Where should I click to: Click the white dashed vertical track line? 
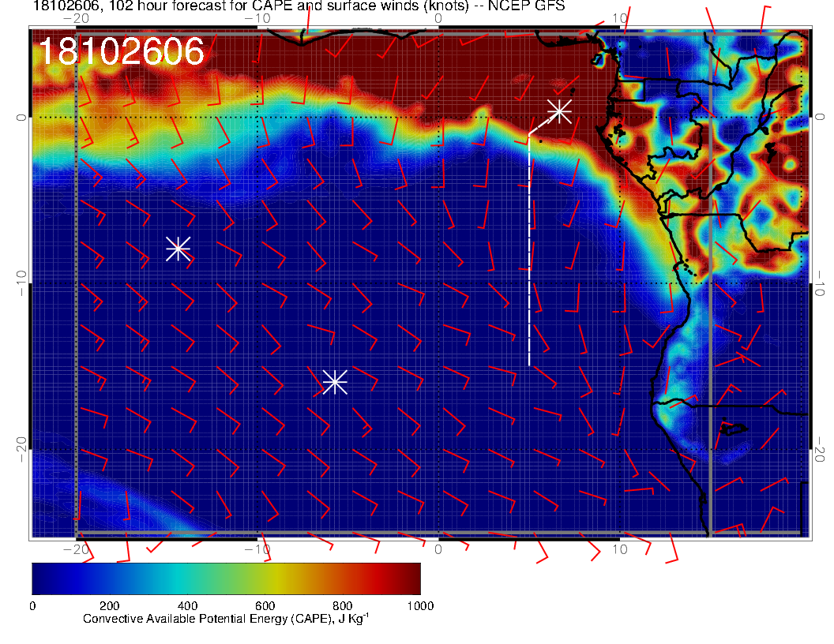click(x=529, y=260)
